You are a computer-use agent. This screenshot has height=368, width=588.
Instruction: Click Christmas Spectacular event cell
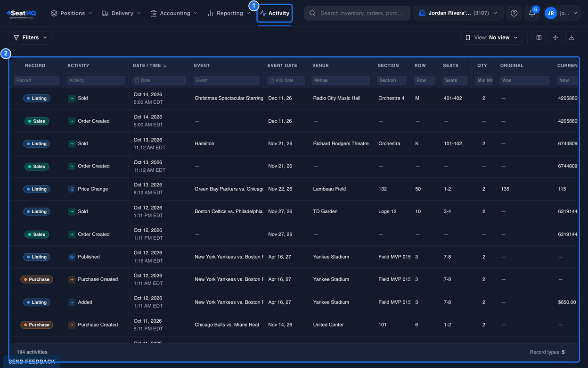(229, 98)
